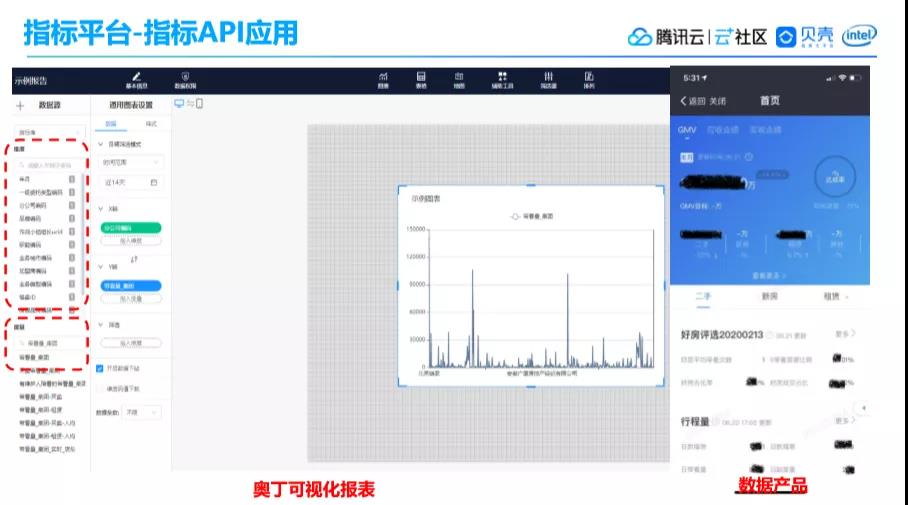908x505 pixels.
Task: Click the blue Y-axis measure pill
Action: (x=131, y=286)
